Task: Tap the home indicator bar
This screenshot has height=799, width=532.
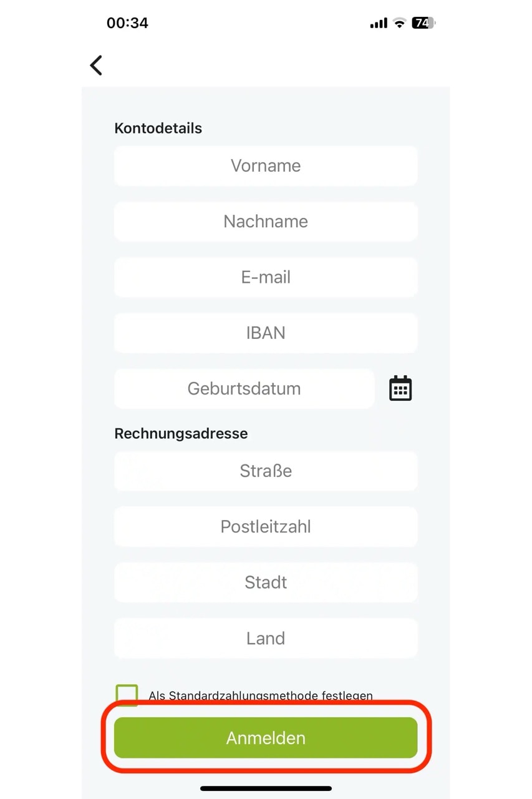Action: (266, 788)
